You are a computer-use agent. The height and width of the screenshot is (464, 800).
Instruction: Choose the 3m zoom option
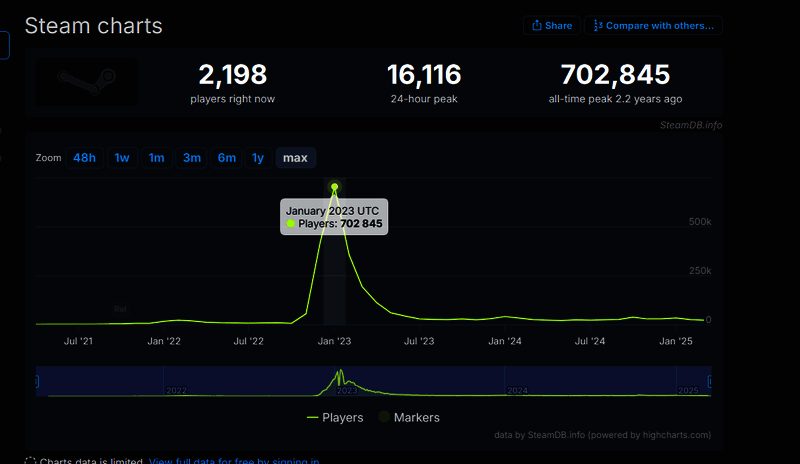[x=192, y=158]
